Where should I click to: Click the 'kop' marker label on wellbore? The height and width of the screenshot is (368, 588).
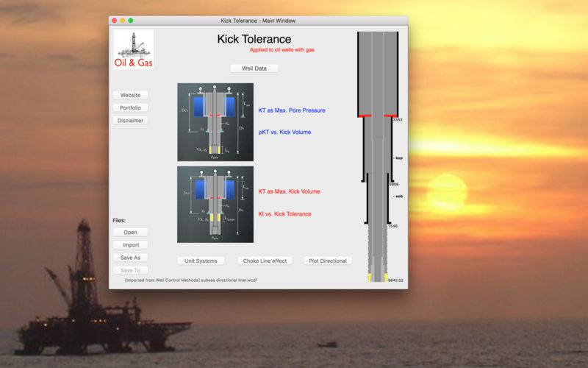pos(398,158)
